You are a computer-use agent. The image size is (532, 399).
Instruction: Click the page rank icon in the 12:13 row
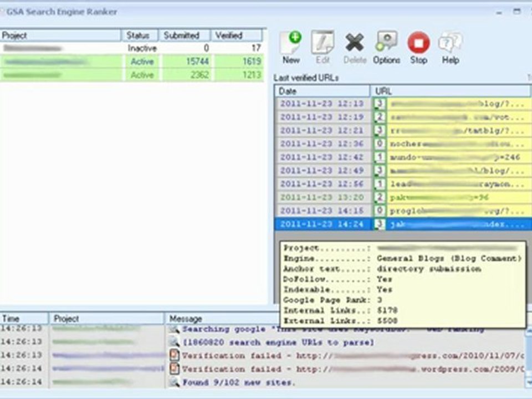[x=379, y=104]
